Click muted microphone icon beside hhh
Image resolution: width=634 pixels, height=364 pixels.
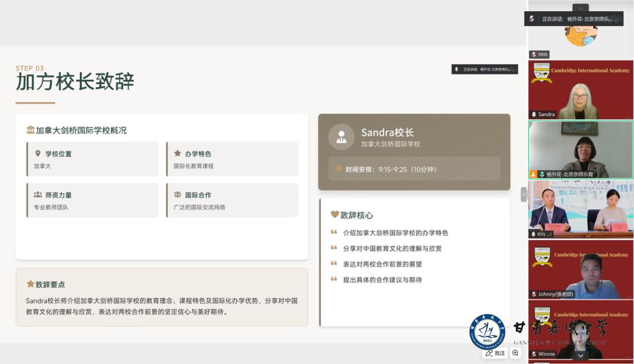(534, 55)
